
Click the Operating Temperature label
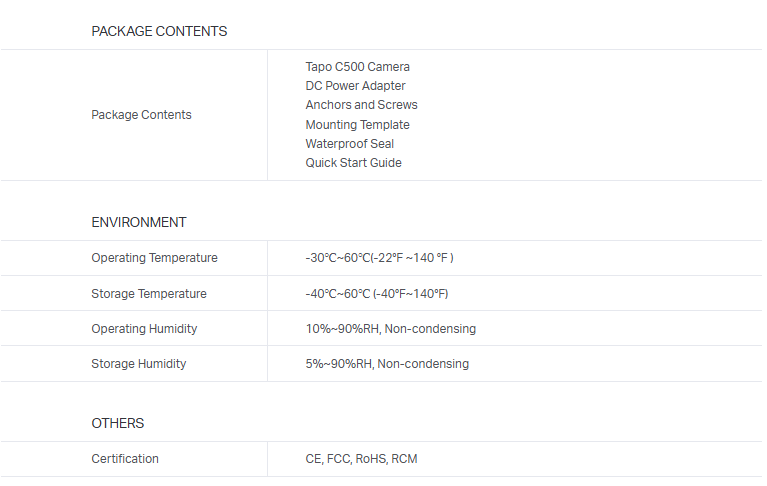(154, 258)
